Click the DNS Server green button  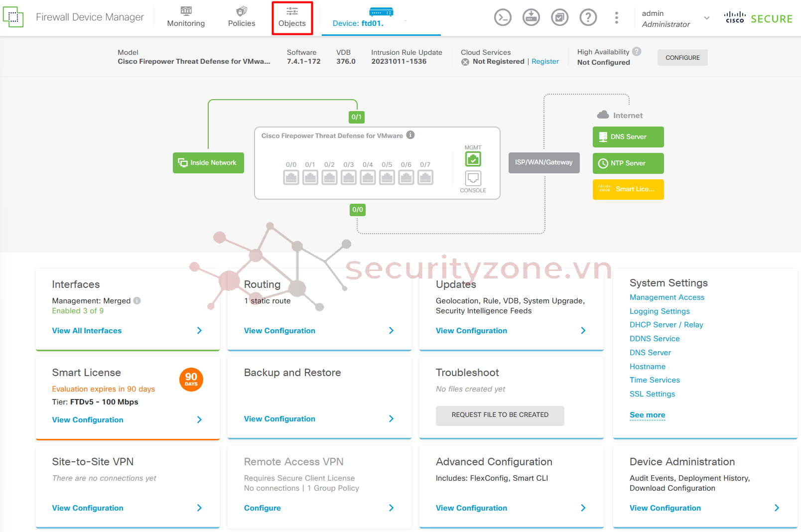tap(628, 137)
